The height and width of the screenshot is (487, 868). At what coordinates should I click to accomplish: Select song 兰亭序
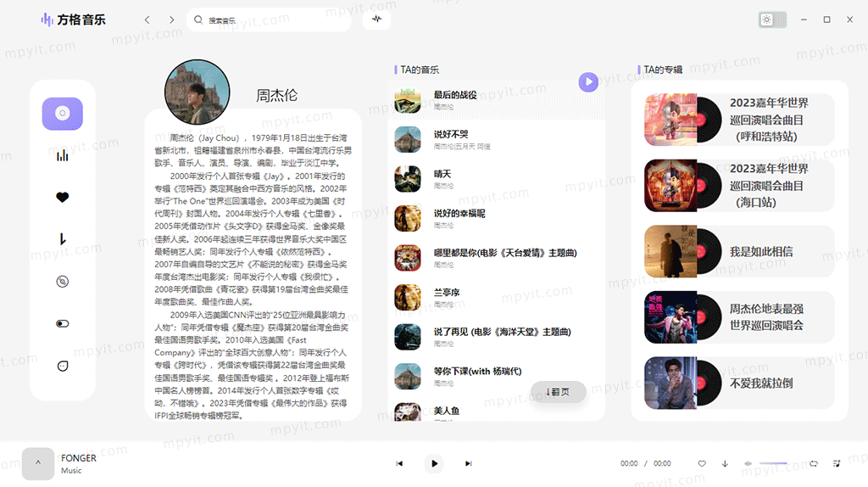click(497, 298)
